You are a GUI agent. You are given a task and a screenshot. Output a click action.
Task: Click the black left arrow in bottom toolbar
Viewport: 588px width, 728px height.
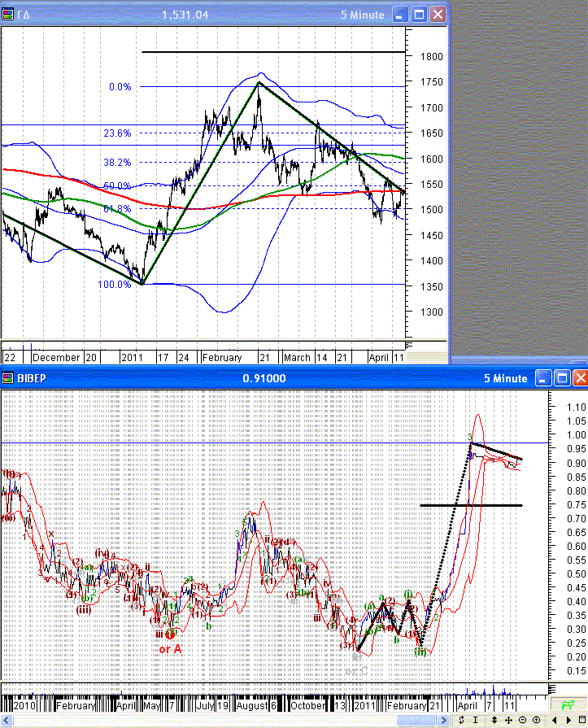[554, 720]
